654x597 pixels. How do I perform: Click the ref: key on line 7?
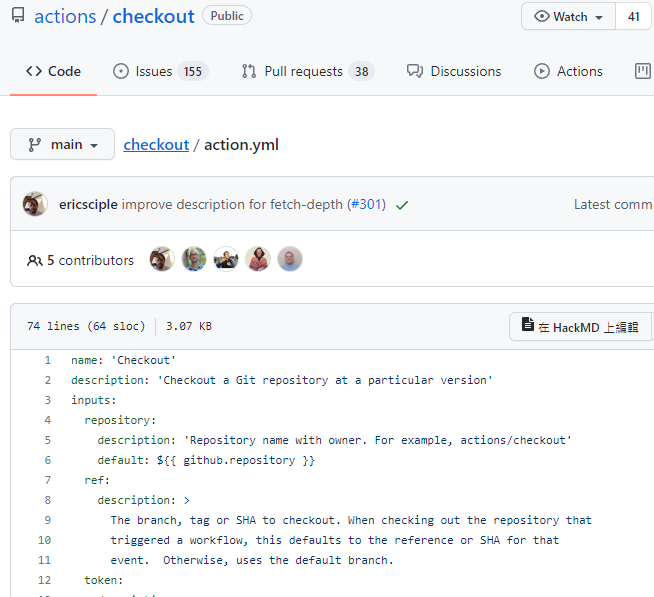tap(97, 480)
